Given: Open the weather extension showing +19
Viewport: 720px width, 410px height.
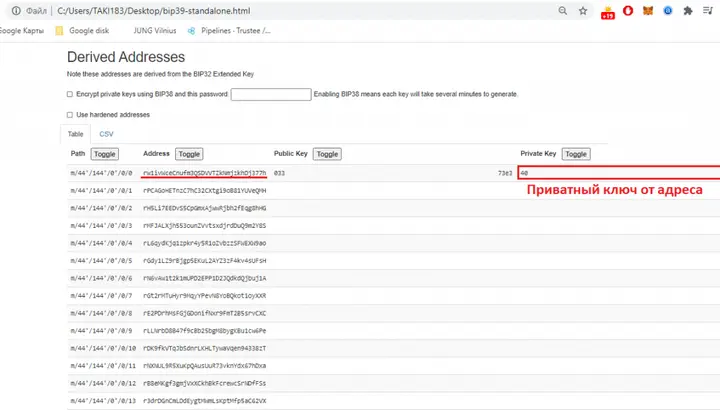Looking at the screenshot, I should [608, 12].
